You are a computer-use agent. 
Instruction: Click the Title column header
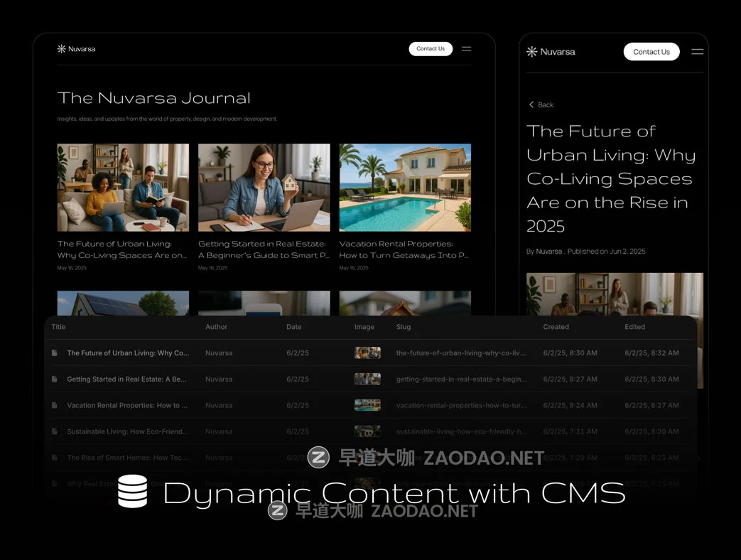click(58, 327)
